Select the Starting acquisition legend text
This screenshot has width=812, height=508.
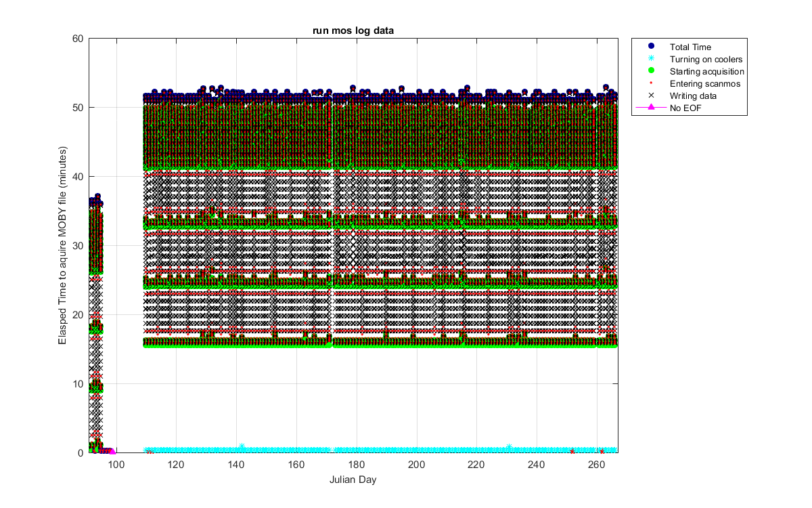707,71
